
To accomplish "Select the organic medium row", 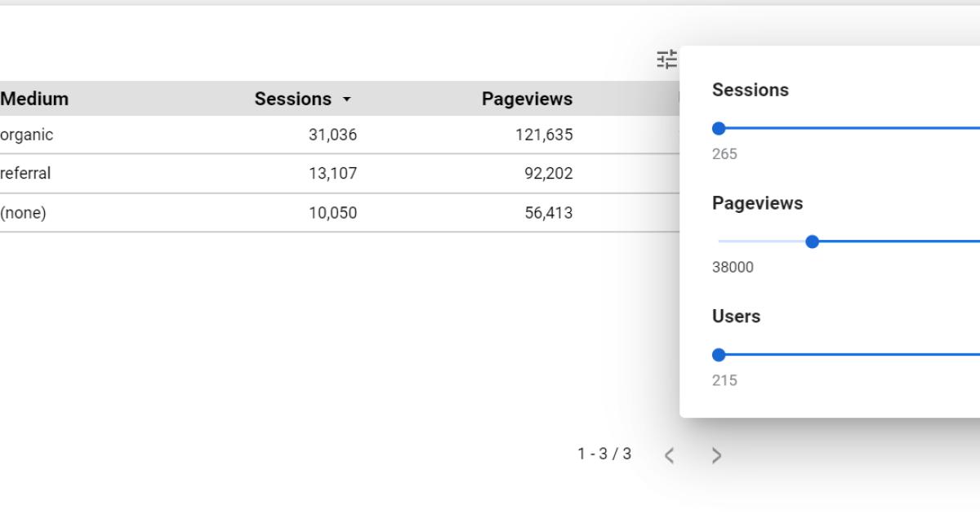I will 27,135.
